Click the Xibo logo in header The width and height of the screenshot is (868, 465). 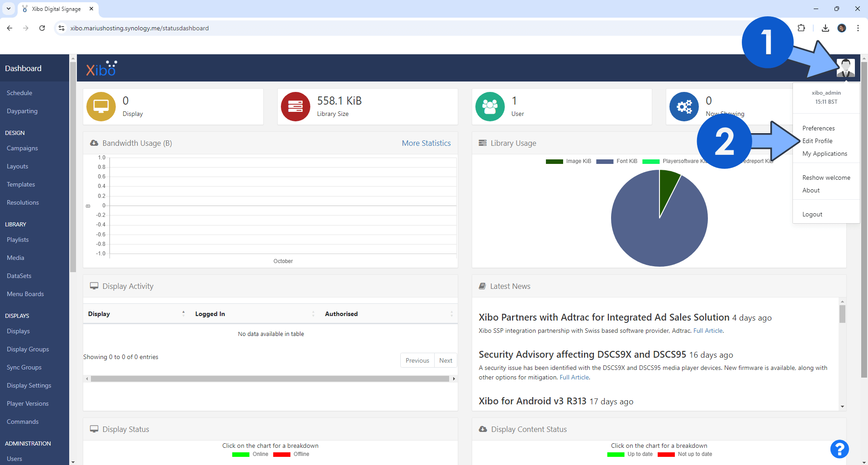pyautogui.click(x=102, y=68)
